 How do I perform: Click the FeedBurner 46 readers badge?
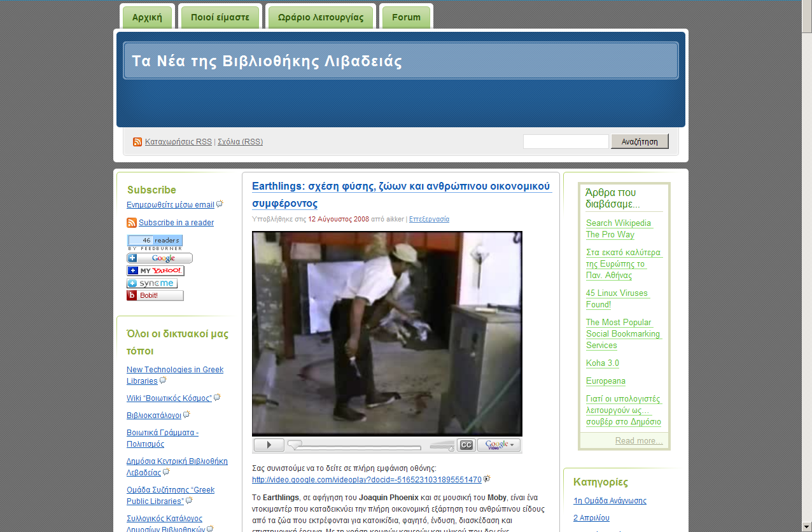(x=155, y=242)
